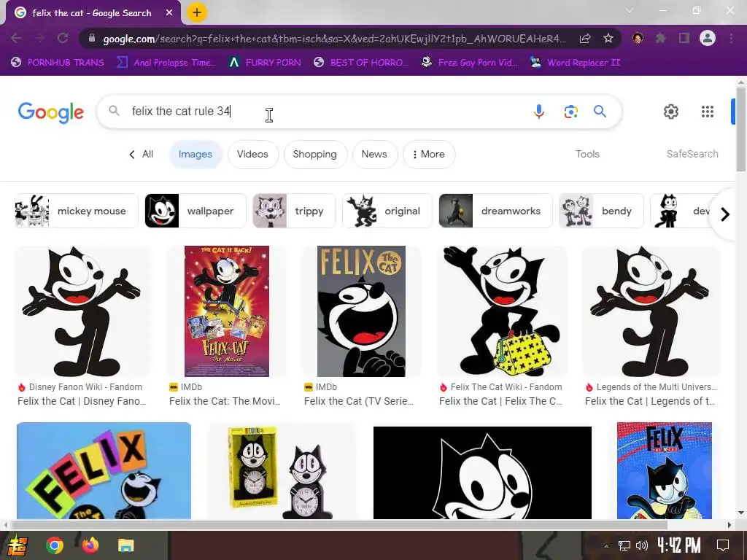Image resolution: width=747 pixels, height=560 pixels.
Task: Click the Google logo
Action: click(51, 112)
